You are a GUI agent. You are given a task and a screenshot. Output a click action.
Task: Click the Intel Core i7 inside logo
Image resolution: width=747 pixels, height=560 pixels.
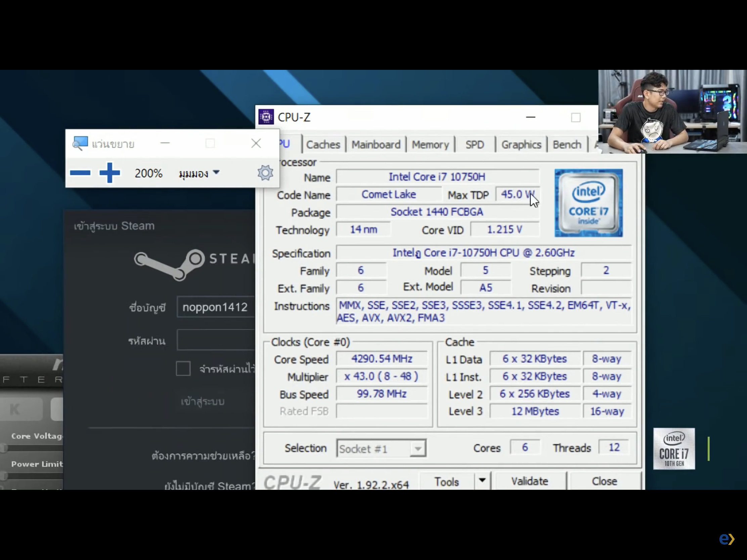coord(588,203)
